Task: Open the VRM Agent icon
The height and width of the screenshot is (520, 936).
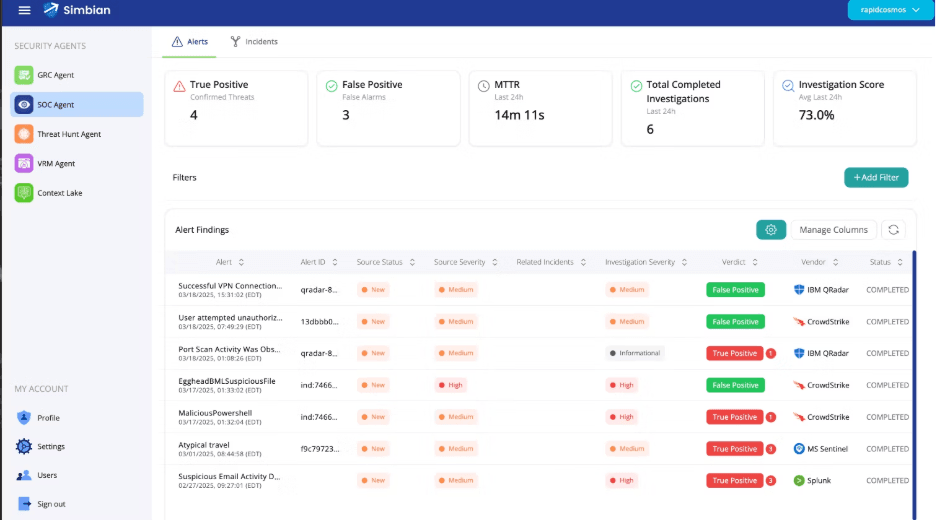Action: pos(24,163)
